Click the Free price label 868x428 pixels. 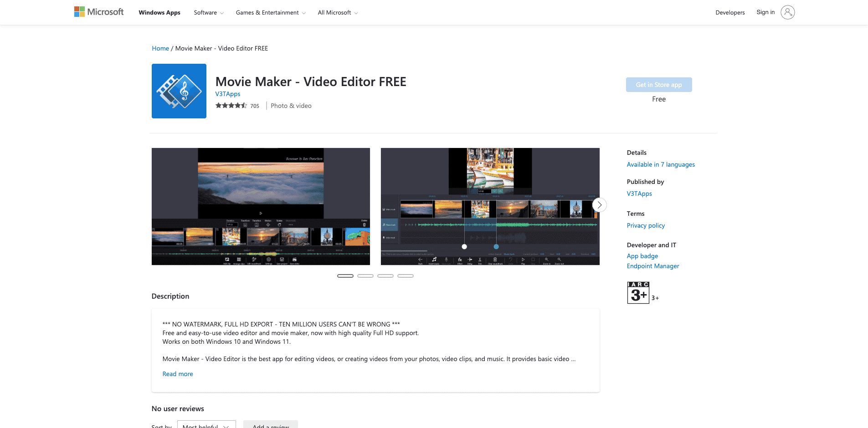coord(659,99)
